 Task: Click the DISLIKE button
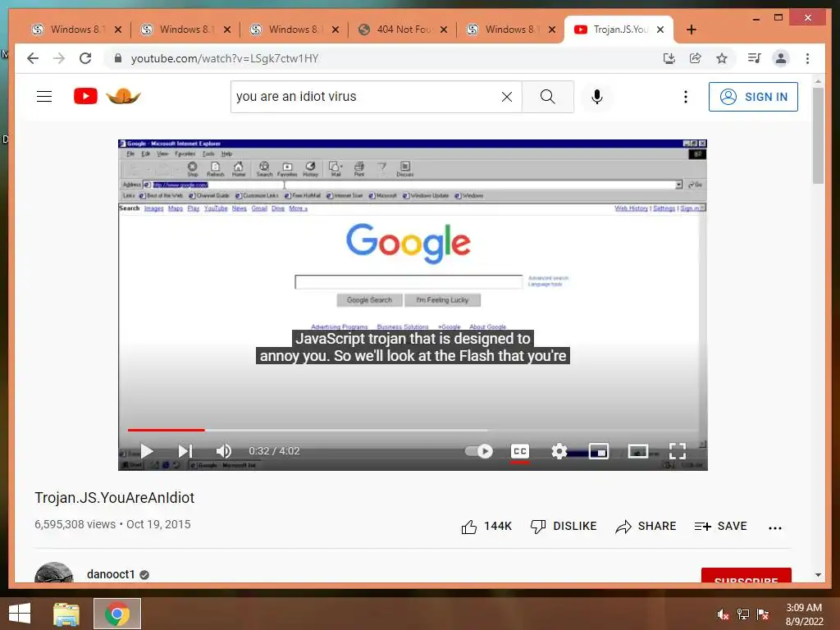563,527
